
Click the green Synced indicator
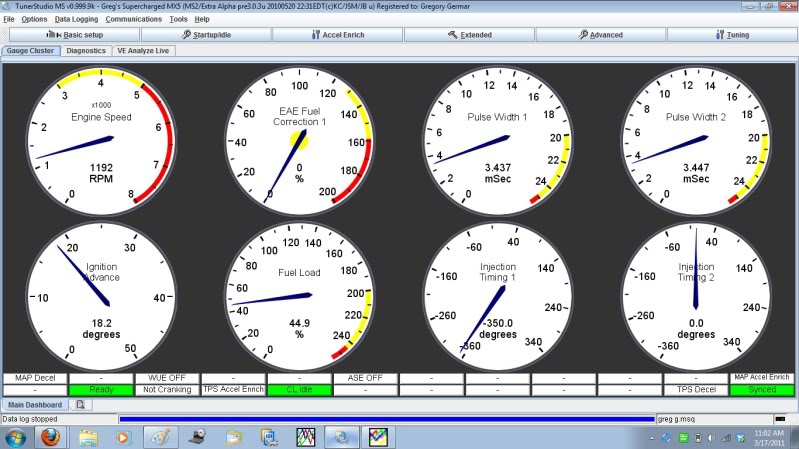(762, 390)
